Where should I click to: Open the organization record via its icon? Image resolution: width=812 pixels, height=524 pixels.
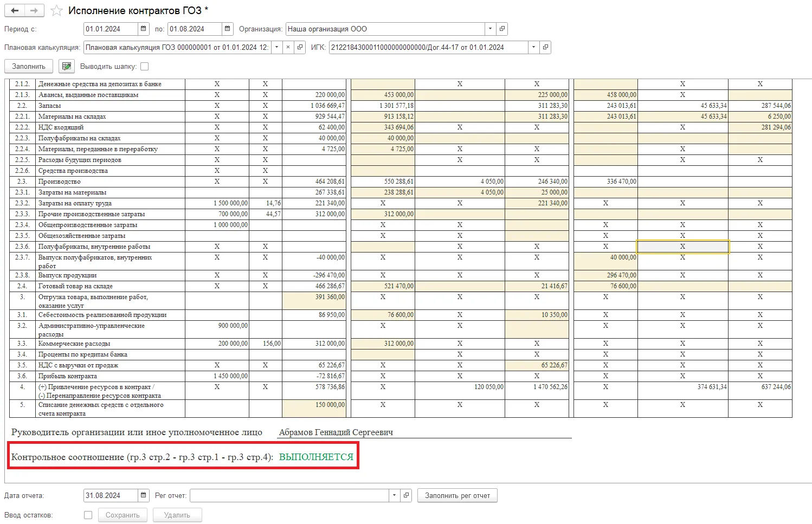tap(502, 29)
